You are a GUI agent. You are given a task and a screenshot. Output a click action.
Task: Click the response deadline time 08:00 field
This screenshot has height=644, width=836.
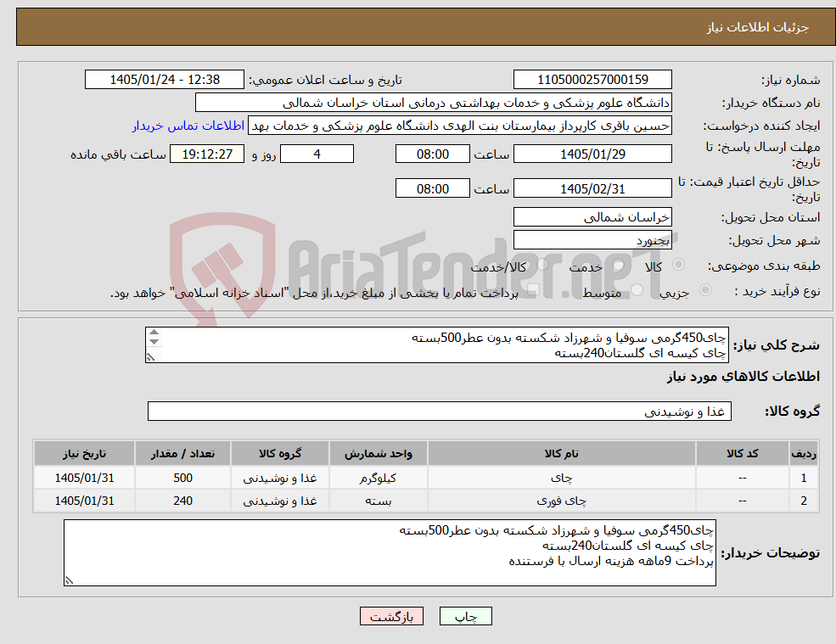tap(432, 154)
